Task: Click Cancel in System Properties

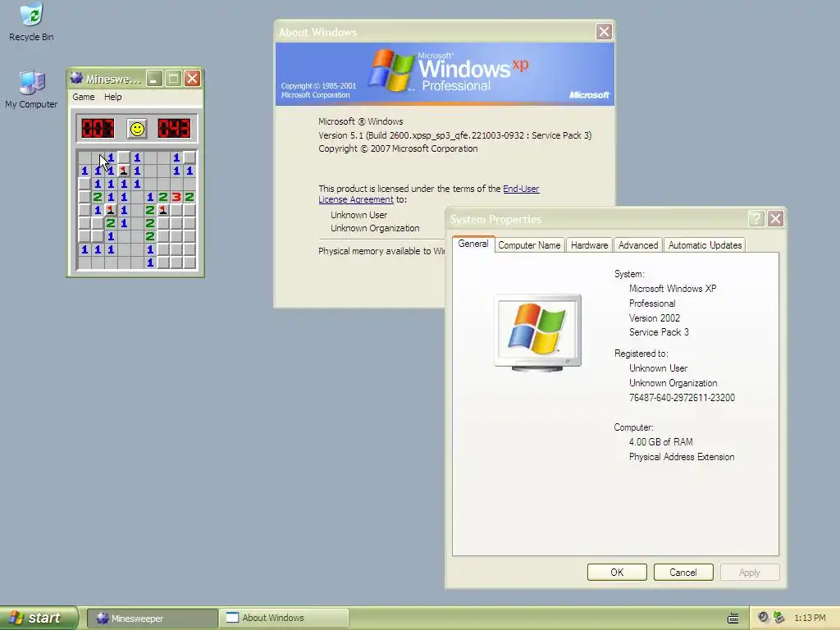Action: click(683, 572)
